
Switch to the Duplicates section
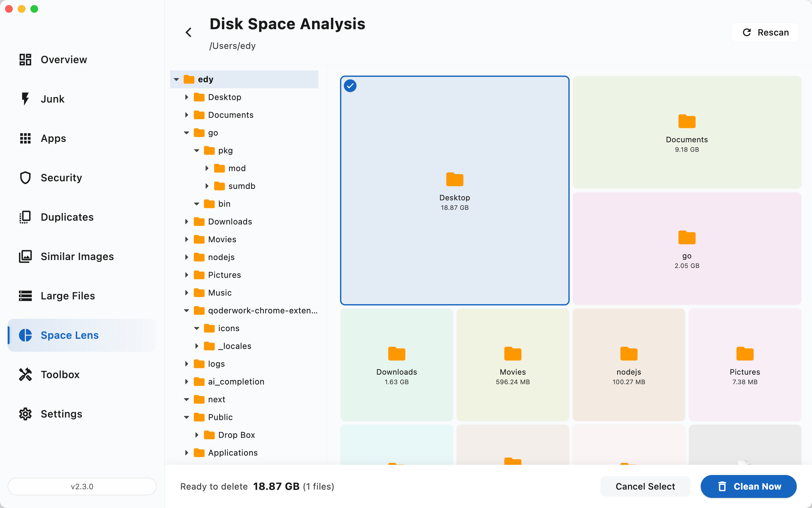click(82, 217)
